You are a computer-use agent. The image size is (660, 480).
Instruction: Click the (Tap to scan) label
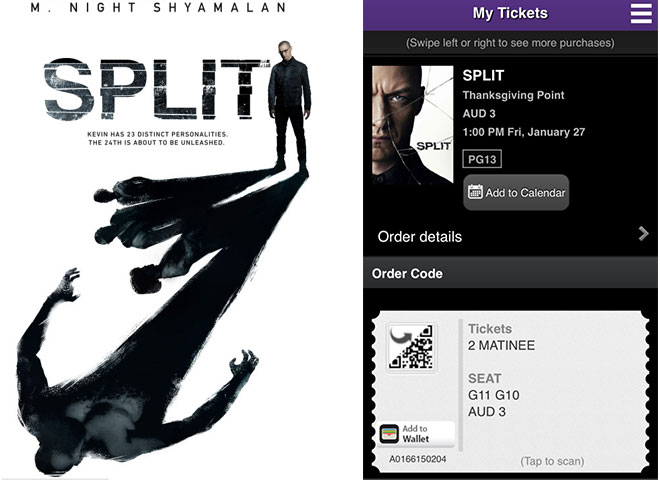point(552,461)
